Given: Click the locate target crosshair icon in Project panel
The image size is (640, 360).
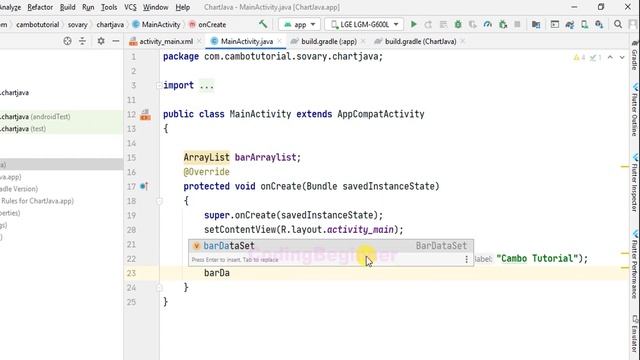Looking at the screenshot, I should (x=67, y=41).
